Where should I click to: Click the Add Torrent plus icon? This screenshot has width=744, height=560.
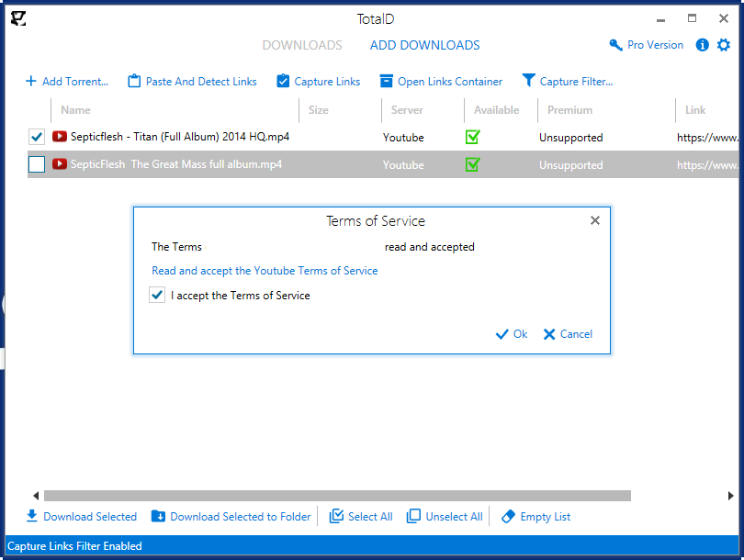(31, 82)
